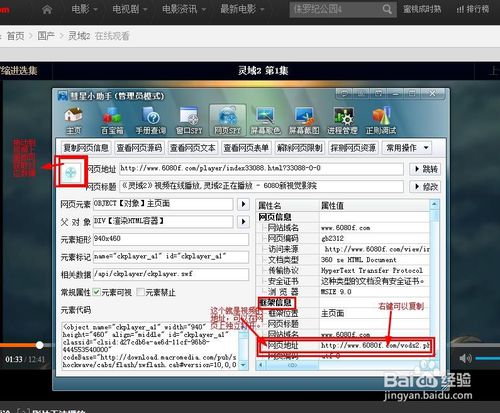Select the 网页SPY tool icon

click(227, 120)
